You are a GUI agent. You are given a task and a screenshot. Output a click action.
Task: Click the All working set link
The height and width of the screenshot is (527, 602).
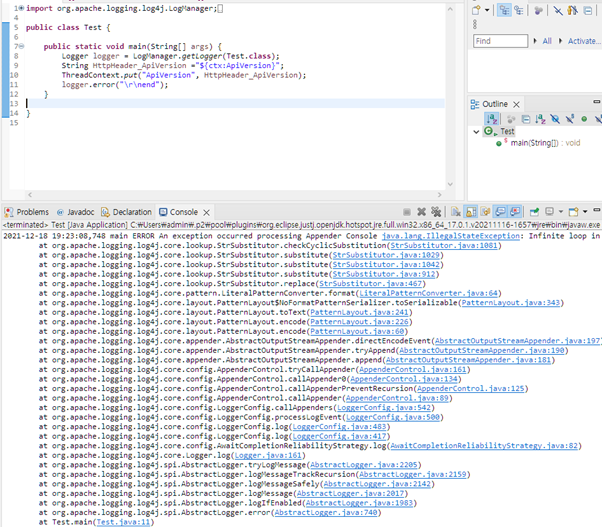pos(547,41)
